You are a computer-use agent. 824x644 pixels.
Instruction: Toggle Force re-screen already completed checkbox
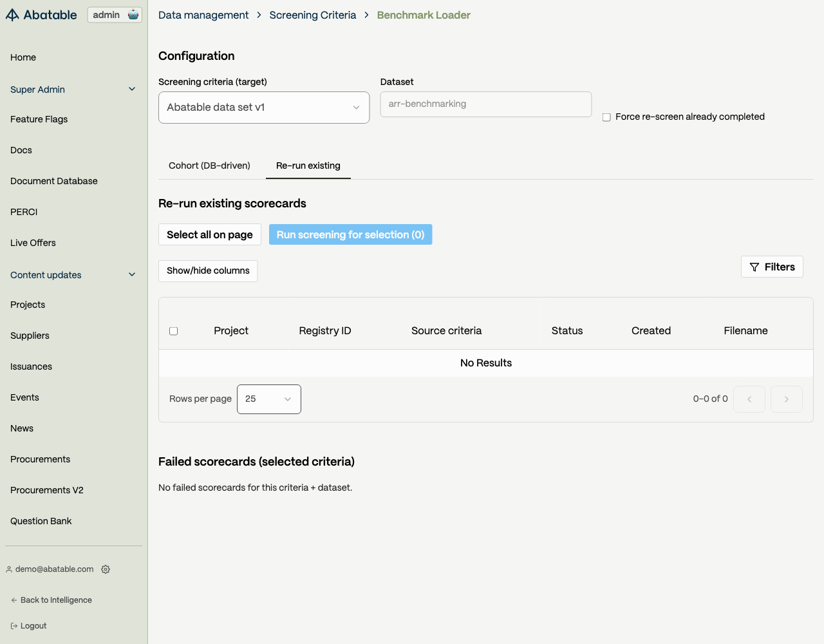(606, 117)
